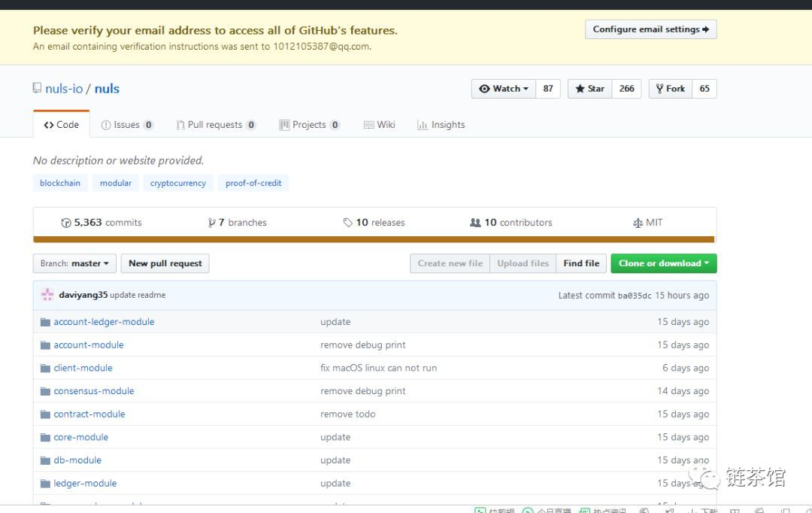
Task: Open daviyang35's profile name link
Action: (83, 295)
